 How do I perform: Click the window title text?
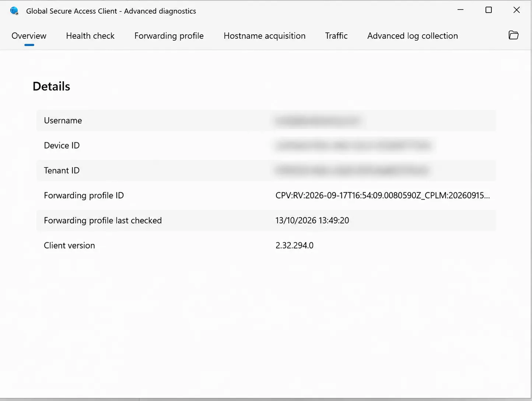pyautogui.click(x=111, y=11)
